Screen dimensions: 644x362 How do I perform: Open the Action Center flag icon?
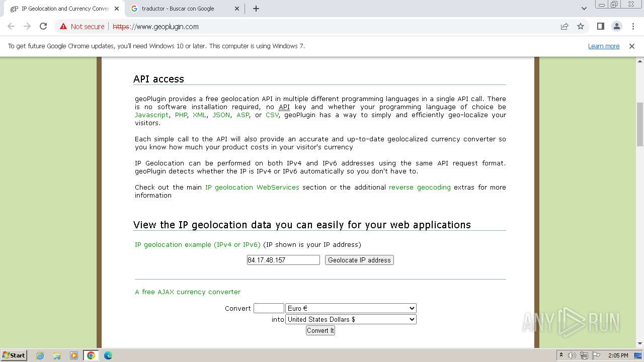click(596, 355)
